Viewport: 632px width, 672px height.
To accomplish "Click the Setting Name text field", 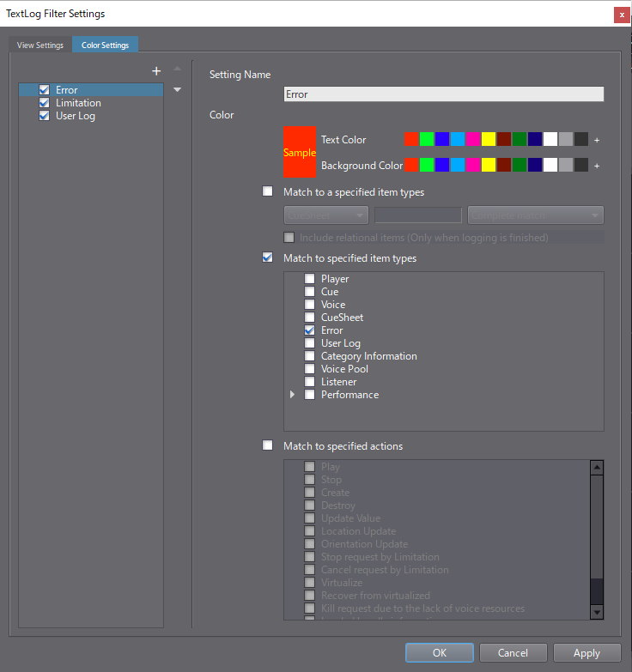I will pos(443,94).
